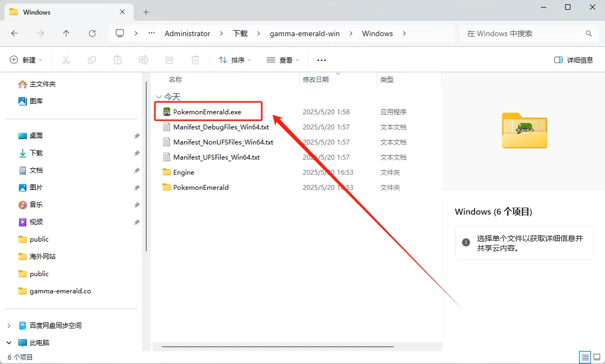Unpin 音乐 using its pin icon

(x=137, y=205)
